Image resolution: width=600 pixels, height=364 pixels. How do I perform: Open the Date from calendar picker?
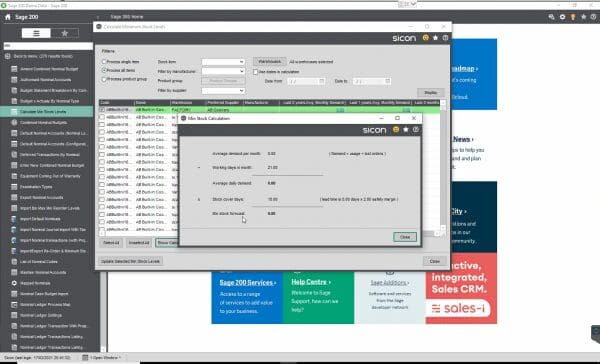point(321,81)
